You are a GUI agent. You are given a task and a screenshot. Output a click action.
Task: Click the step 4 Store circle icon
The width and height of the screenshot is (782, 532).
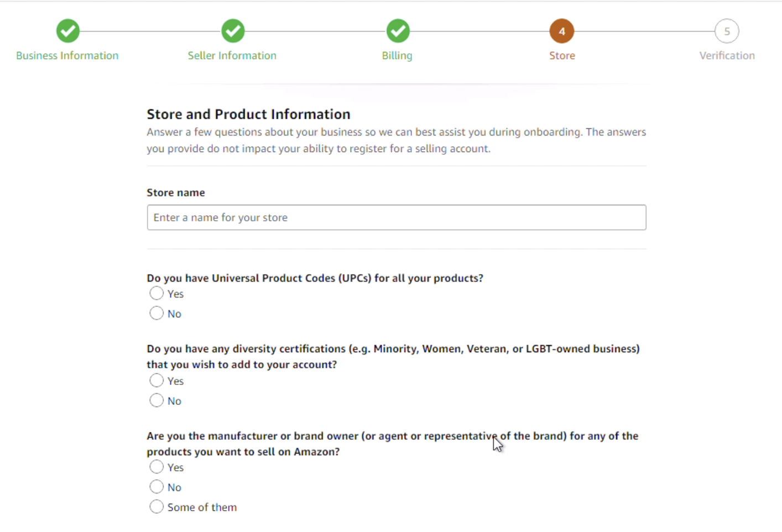(x=562, y=31)
